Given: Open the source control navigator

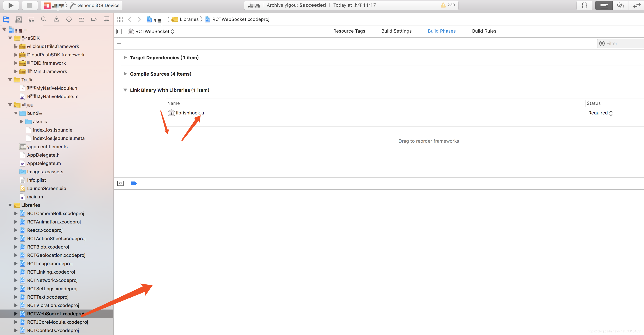Looking at the screenshot, I should [x=19, y=19].
